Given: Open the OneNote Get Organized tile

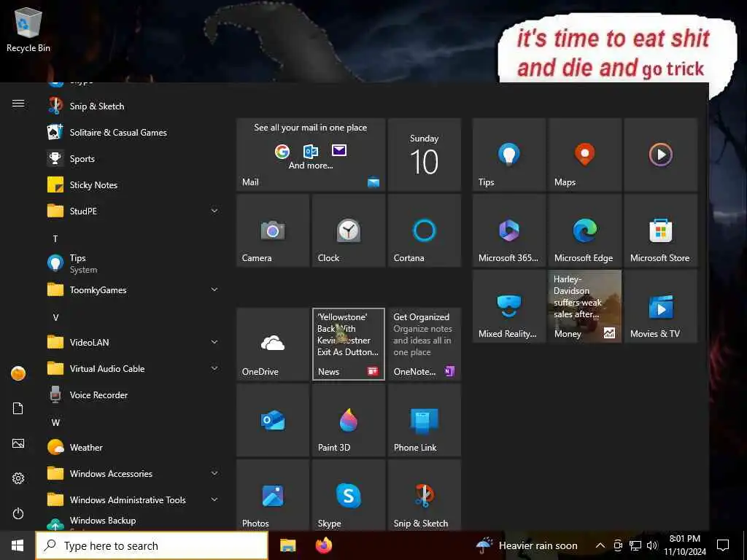Looking at the screenshot, I should pos(424,344).
